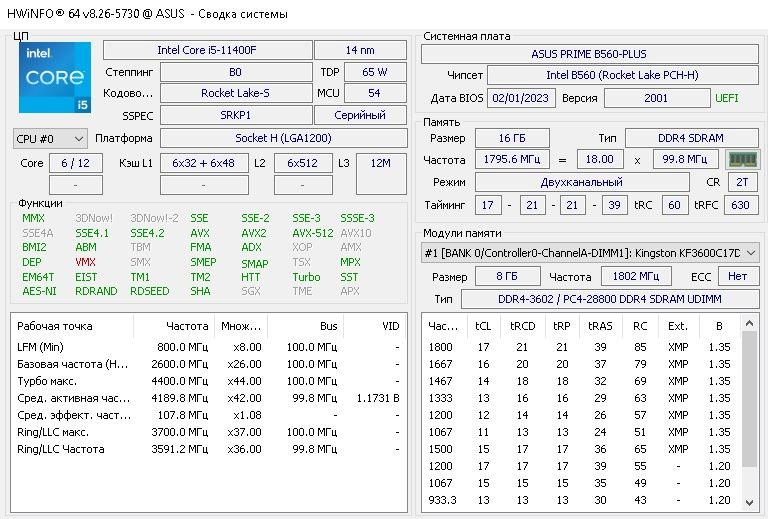Viewport: 768px width, 519px height.
Task: Click the red VMX feature label
Action: (x=85, y=262)
